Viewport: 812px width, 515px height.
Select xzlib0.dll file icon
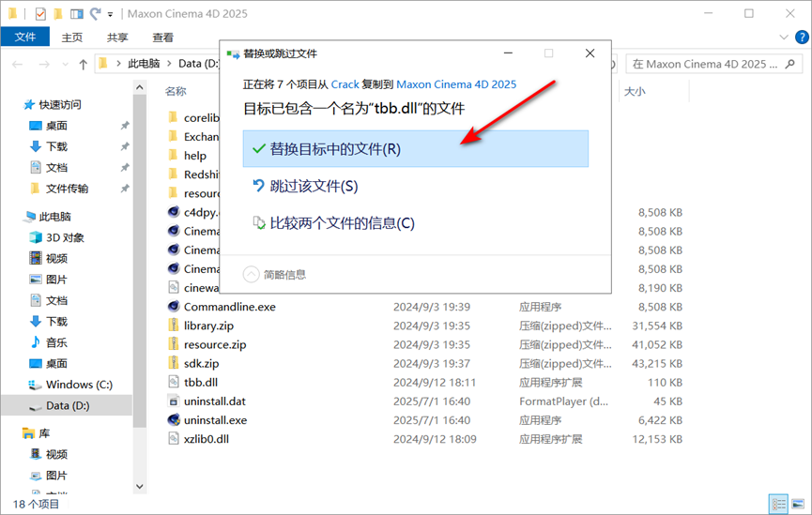(174, 438)
